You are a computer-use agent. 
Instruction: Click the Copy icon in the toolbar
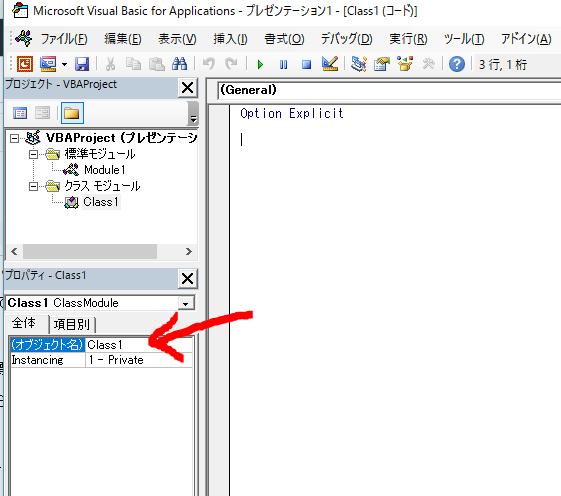coord(133,64)
